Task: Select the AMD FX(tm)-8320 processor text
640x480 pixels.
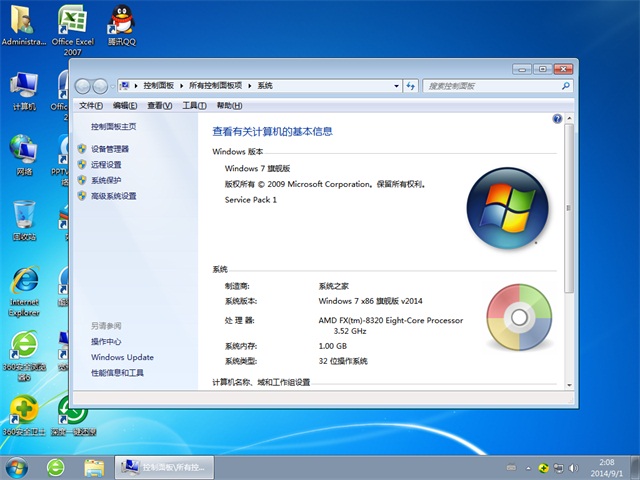Action: (x=391, y=325)
